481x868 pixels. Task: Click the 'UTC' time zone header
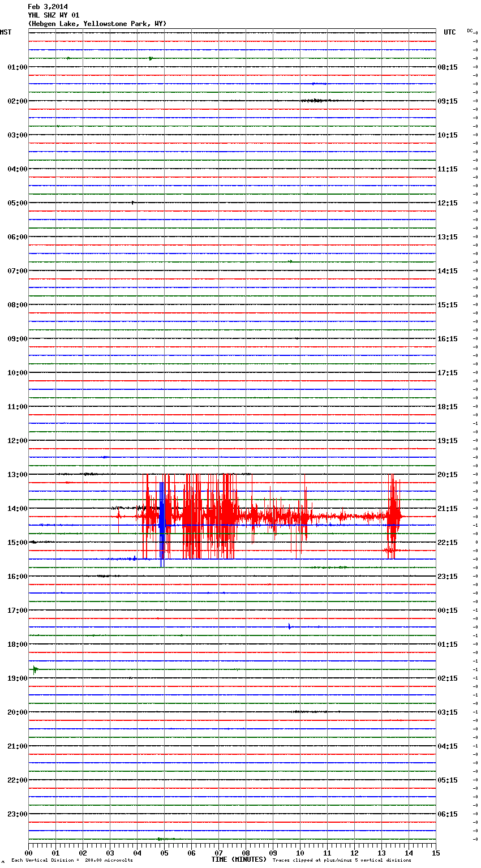point(450,32)
